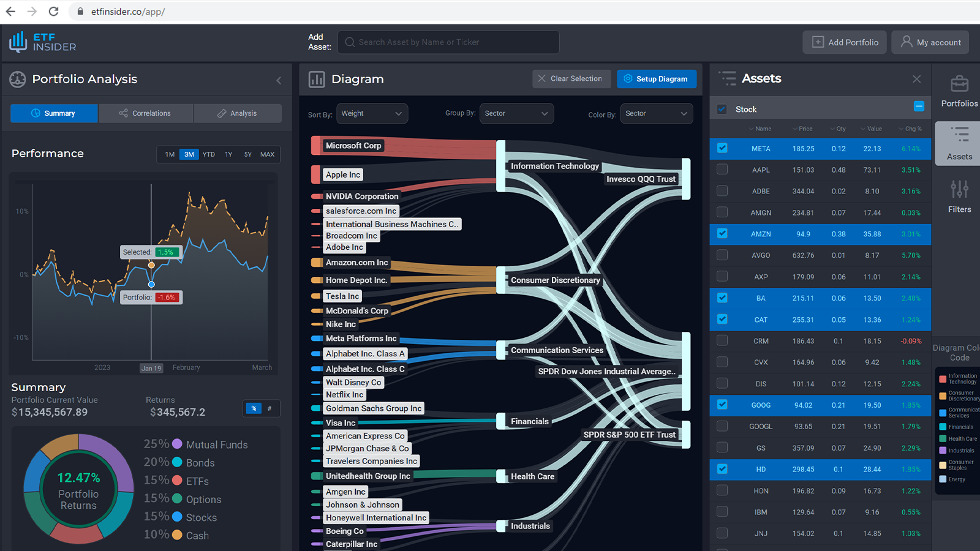Open the Sort By Weight dropdown
Image resolution: width=980 pixels, height=551 pixels.
point(372,113)
